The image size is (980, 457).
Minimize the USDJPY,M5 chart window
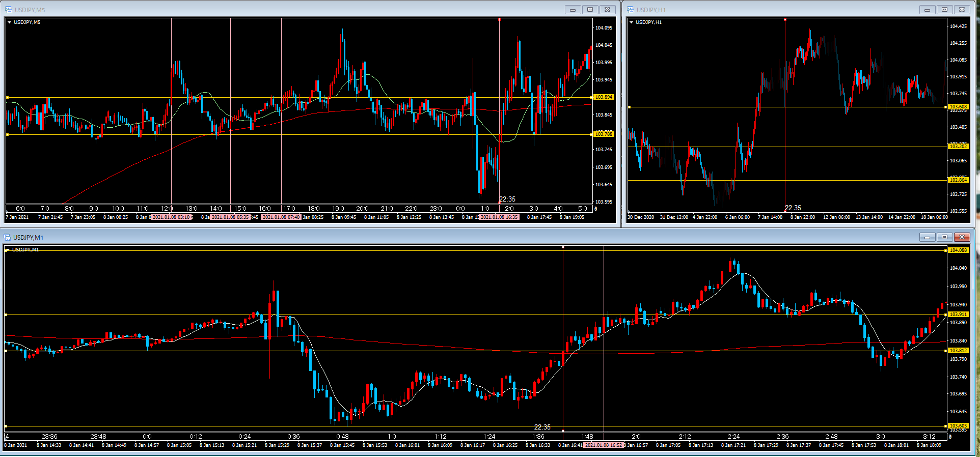(573, 10)
